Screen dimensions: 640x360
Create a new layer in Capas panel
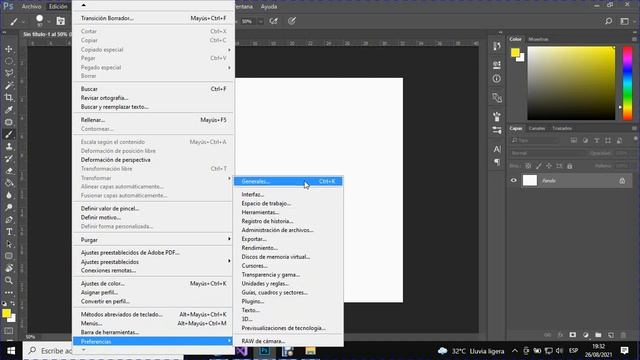[x=611, y=335]
